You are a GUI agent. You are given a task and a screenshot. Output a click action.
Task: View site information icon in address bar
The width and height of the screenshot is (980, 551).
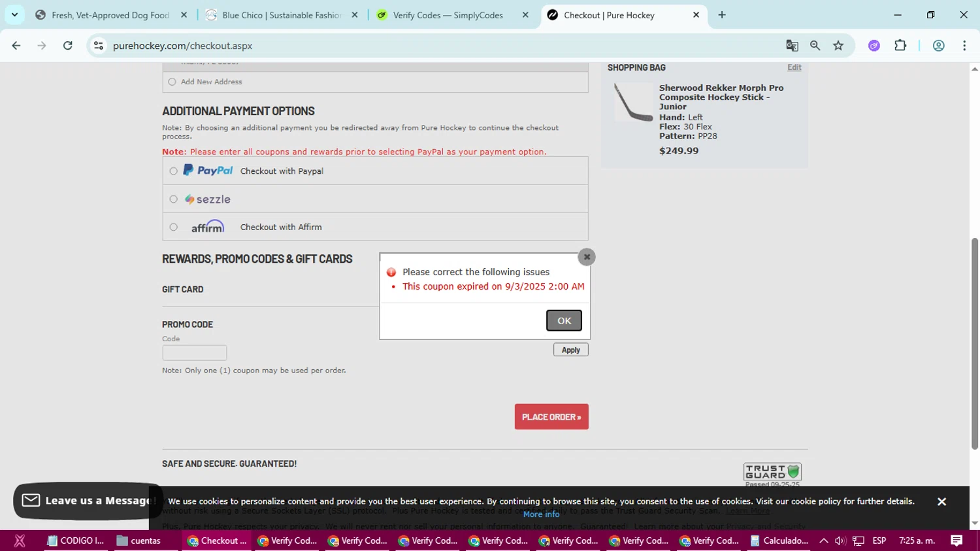pos(99,46)
